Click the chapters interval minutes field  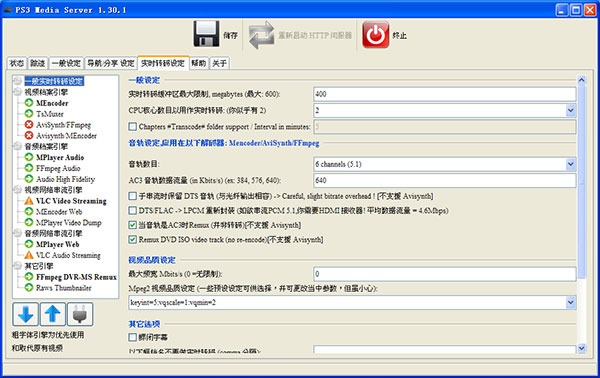(x=445, y=127)
